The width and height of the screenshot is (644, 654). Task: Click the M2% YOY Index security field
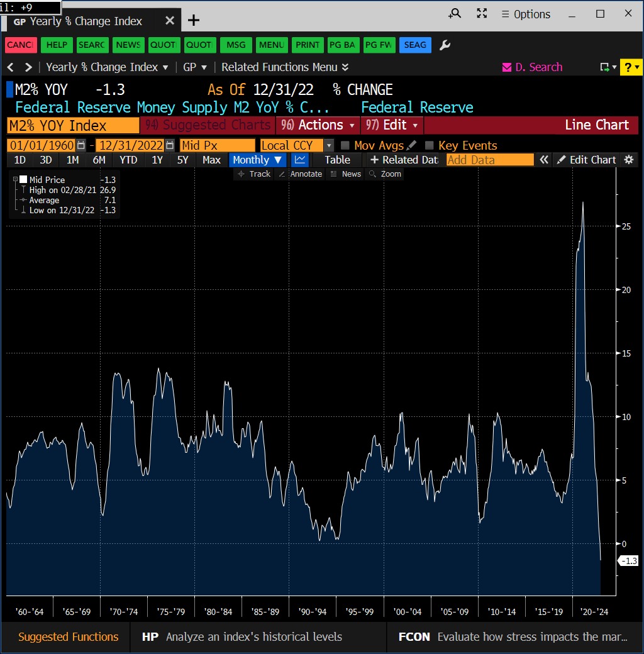[73, 125]
